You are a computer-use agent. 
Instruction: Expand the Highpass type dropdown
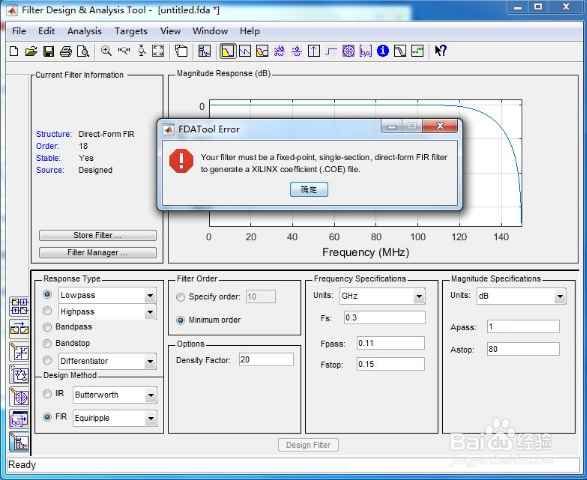pos(150,312)
